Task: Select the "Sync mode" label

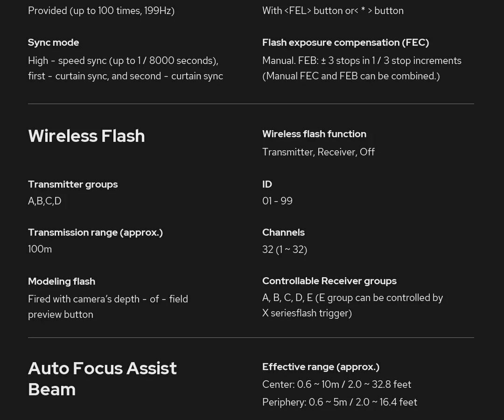Action: pyautogui.click(x=53, y=42)
